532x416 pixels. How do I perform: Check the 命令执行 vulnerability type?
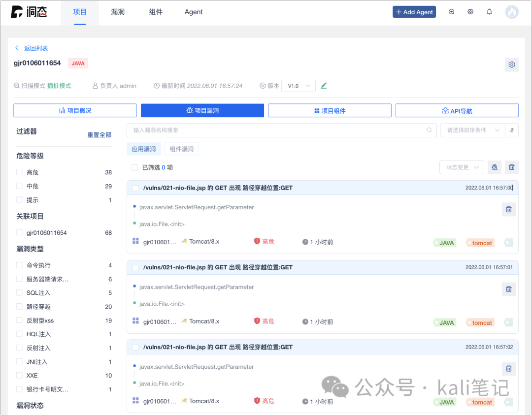[x=19, y=265]
